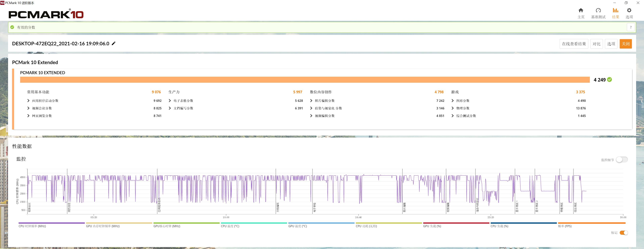
Task: Open the Results (结果) chart icon
Action: (615, 11)
